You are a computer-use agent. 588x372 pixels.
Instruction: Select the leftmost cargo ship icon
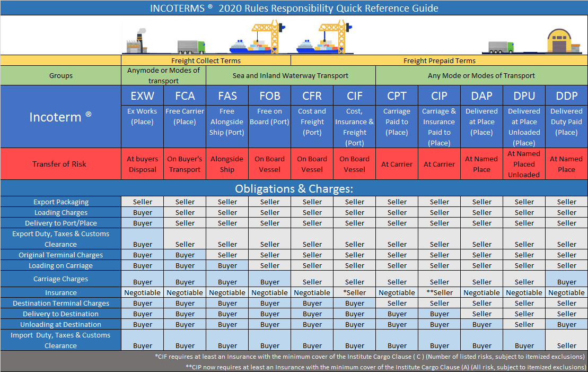(244, 46)
